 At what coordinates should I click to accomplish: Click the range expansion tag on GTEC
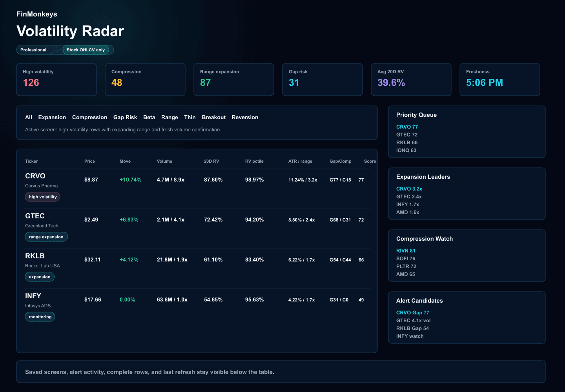coord(46,237)
